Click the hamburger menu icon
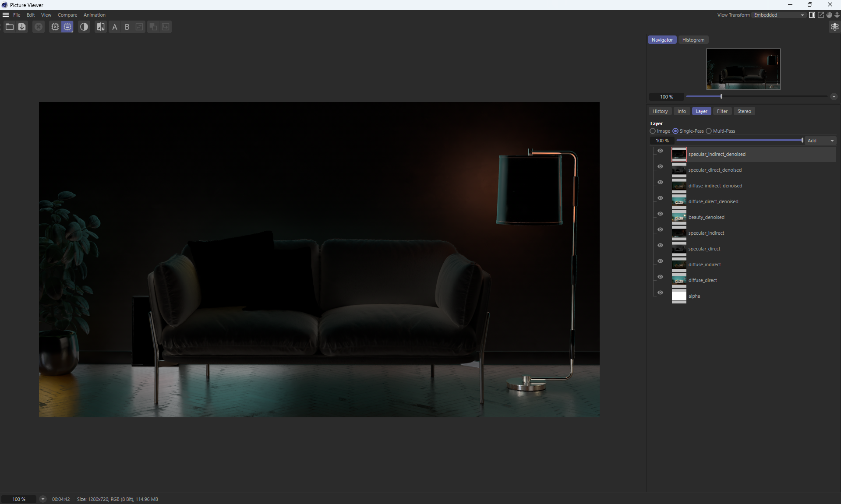 [x=6, y=15]
